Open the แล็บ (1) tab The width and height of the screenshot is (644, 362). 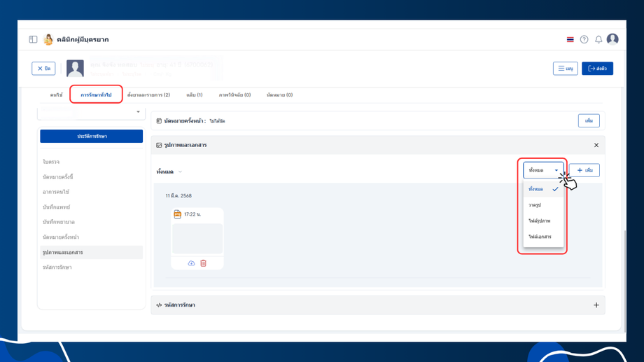pos(195,95)
